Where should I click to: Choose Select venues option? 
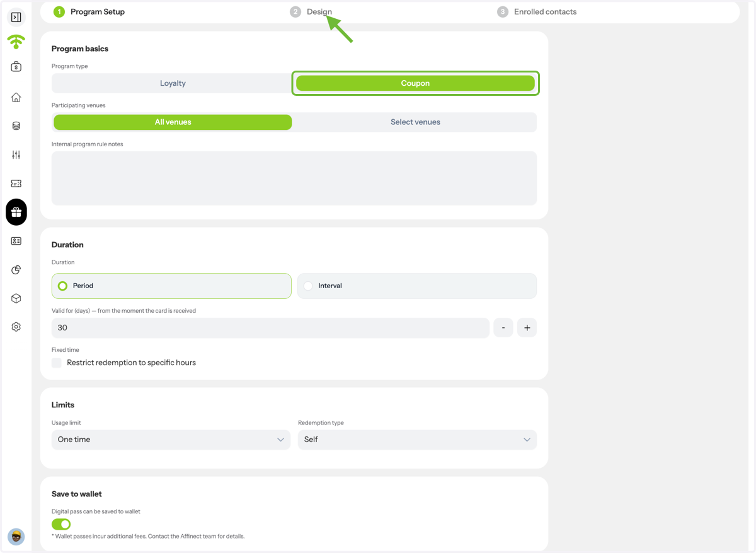coord(415,122)
